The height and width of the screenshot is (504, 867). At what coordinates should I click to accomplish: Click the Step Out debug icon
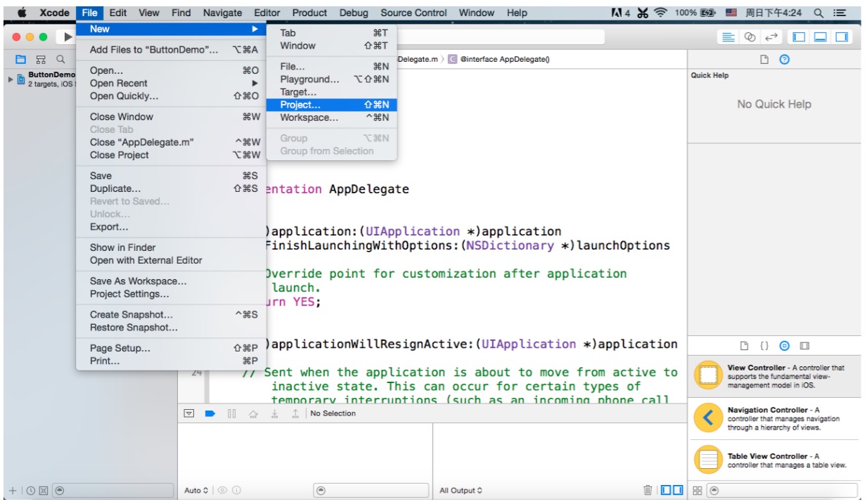[295, 413]
